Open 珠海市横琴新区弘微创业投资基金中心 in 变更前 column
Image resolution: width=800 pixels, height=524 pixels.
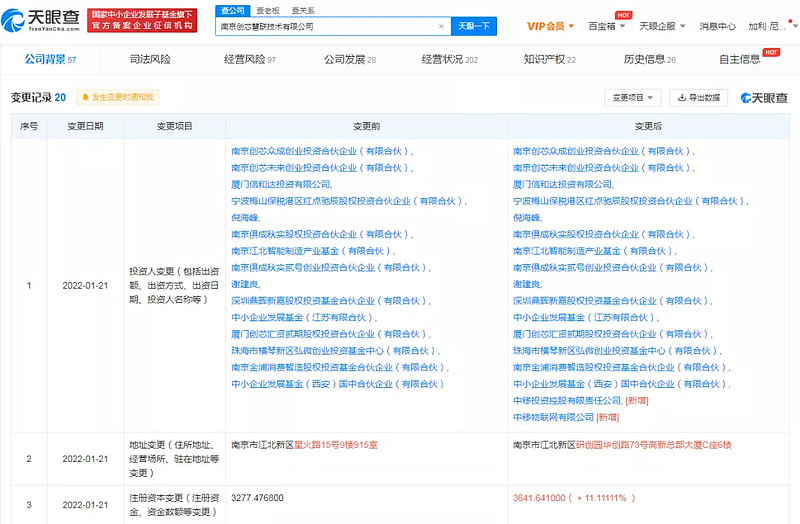point(334,351)
